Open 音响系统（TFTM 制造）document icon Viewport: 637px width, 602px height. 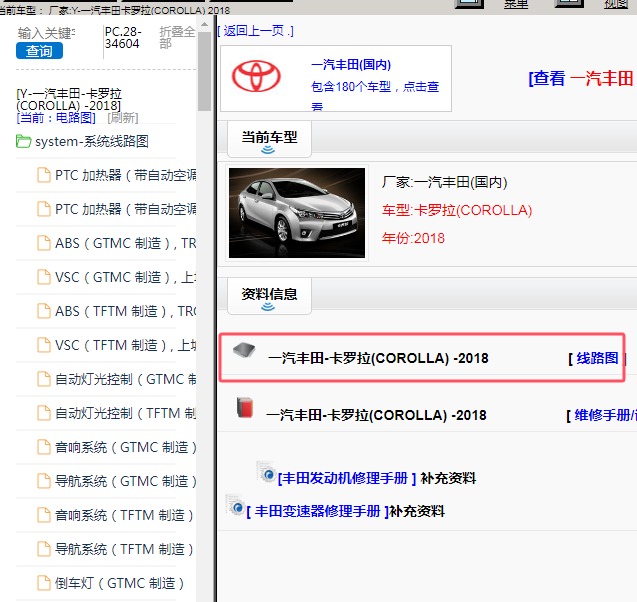click(x=44, y=515)
